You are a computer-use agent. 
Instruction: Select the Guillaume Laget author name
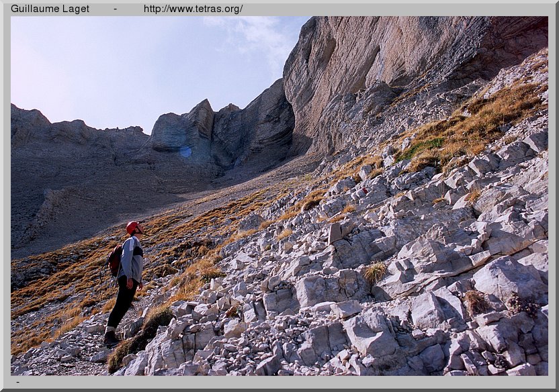coord(50,9)
